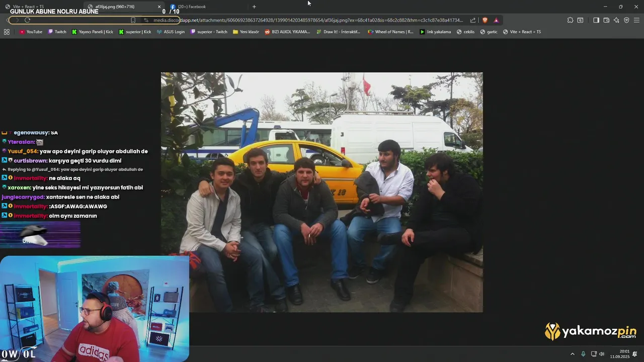Toggle the browser sidebar panel icon
This screenshot has width=644, height=362.
tap(596, 20)
